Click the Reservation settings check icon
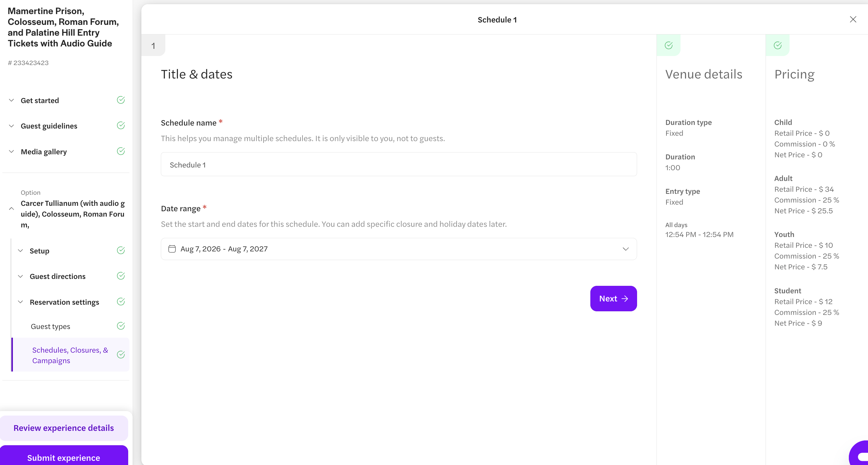868x465 pixels. click(121, 302)
